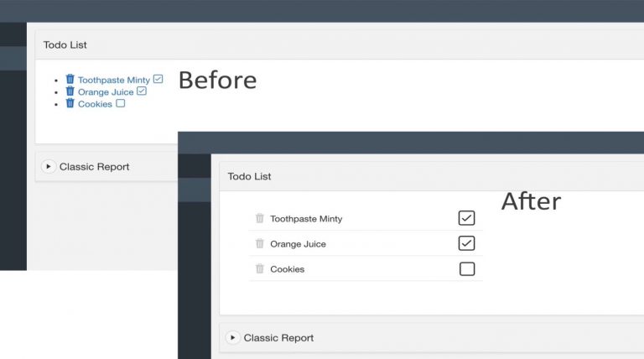The width and height of the screenshot is (644, 359).
Task: Delete Toothpaste Minty via blue trash icon
Action: [x=70, y=79]
